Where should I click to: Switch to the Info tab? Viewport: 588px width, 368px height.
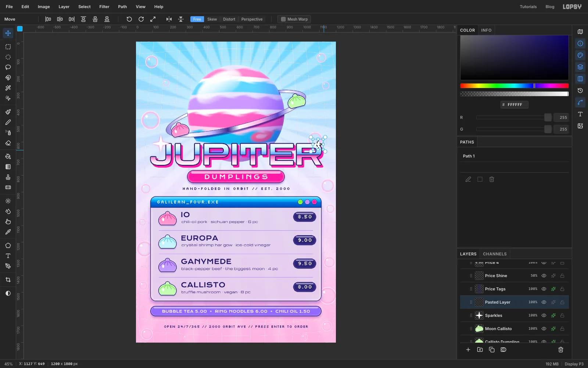click(x=486, y=30)
